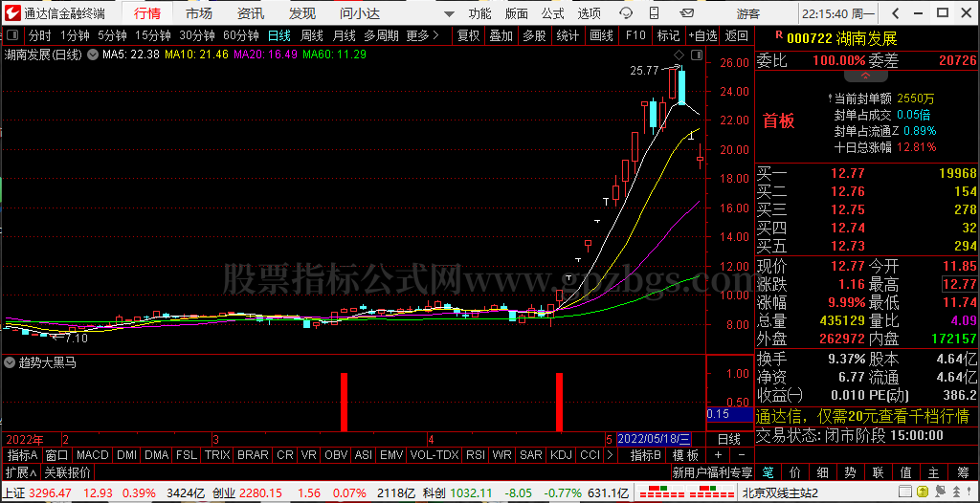Image resolution: width=980 pixels, height=503 pixels.
Task: Switch to the 笔 tick panel tab
Action: (768, 471)
